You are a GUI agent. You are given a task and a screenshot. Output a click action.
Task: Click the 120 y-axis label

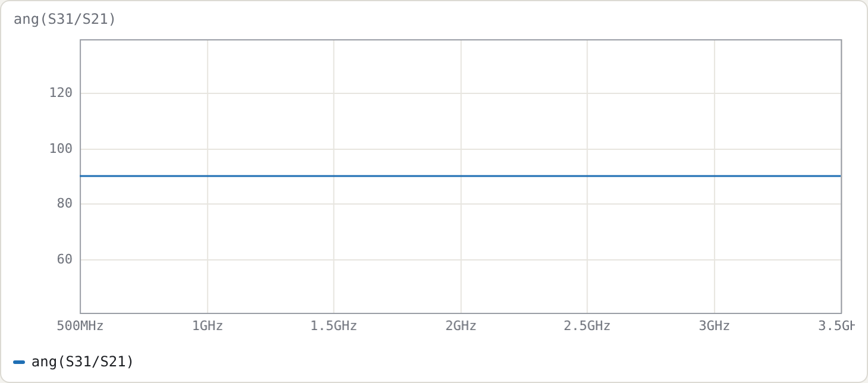point(61,93)
